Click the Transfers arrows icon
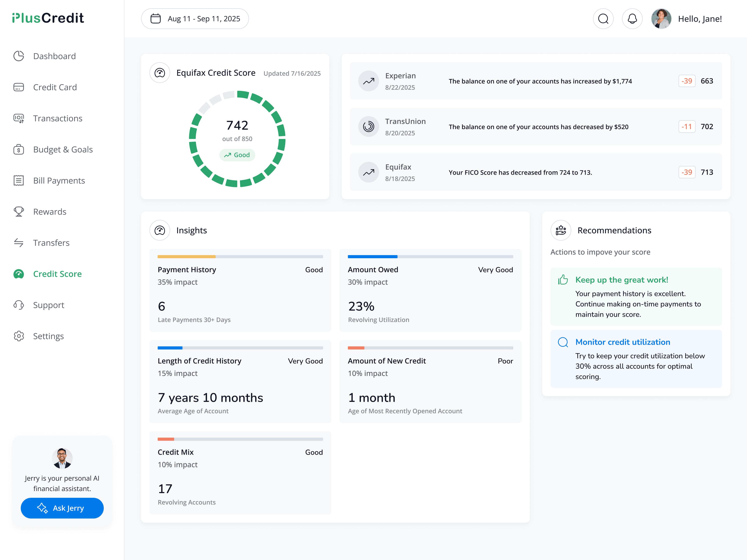 [18, 243]
